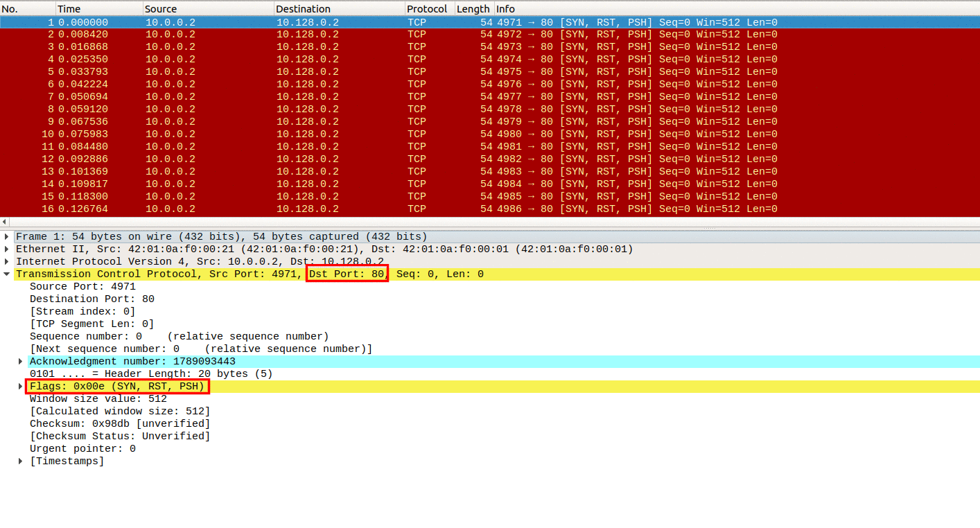Screen dimensions: 980x528
Task: Collapse the Transmission Control Protocol section
Action: click(7, 274)
